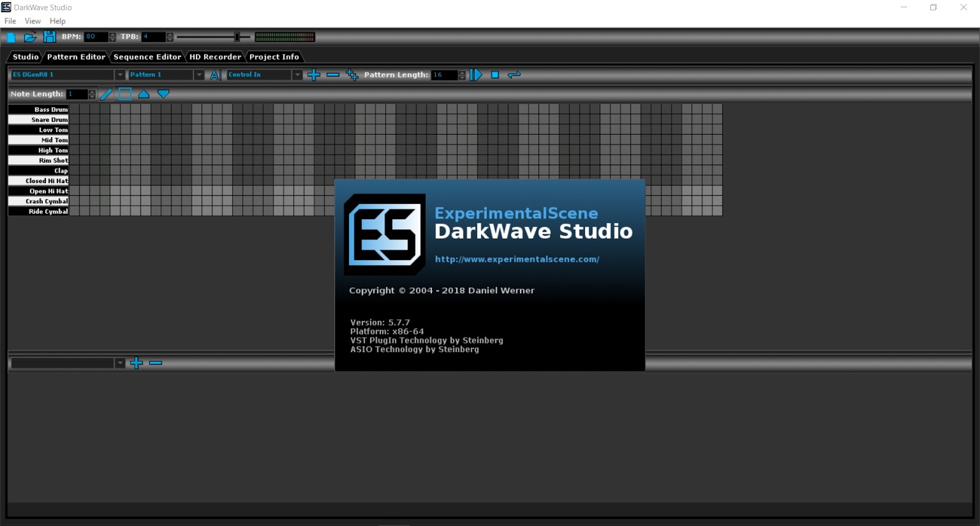The width and height of the screenshot is (980, 526).
Task: Close the DarkWave Studio window
Action: click(x=963, y=7)
